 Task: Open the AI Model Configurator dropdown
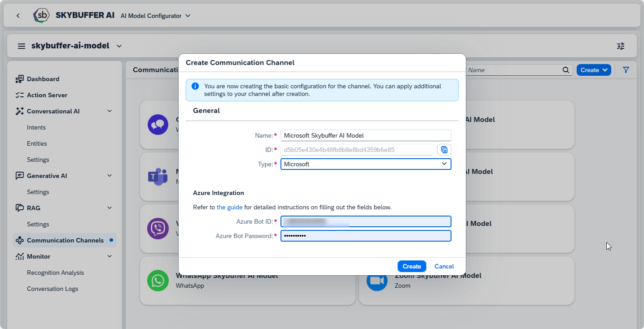156,16
